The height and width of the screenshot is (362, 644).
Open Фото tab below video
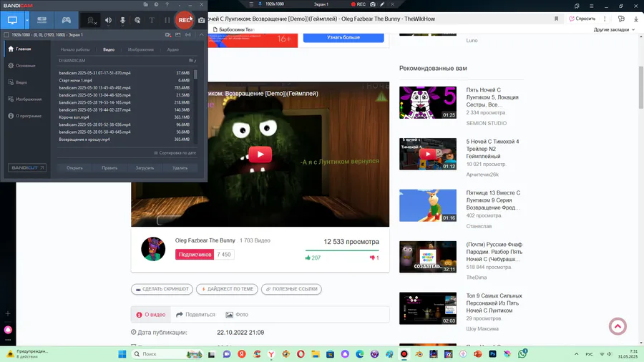coord(237,315)
